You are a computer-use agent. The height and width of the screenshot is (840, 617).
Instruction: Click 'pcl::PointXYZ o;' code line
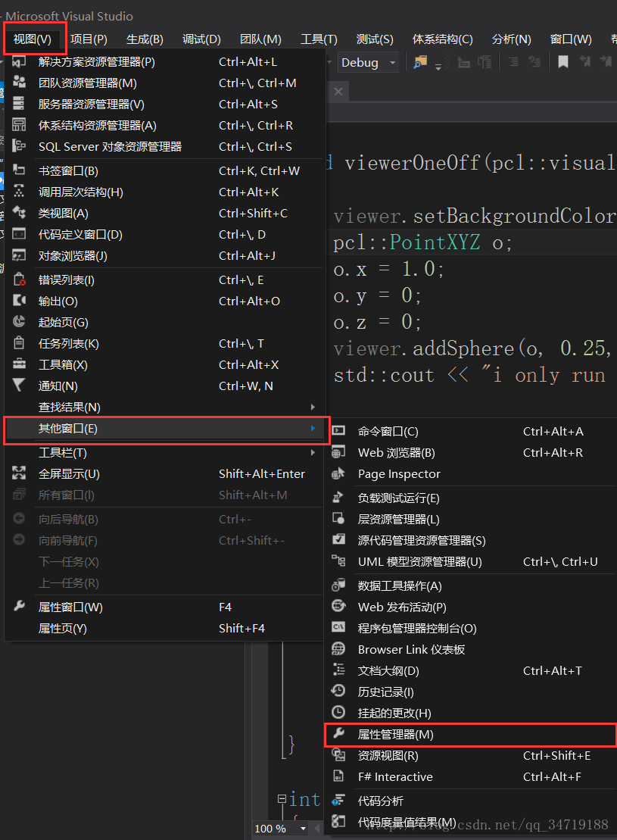pyautogui.click(x=422, y=242)
